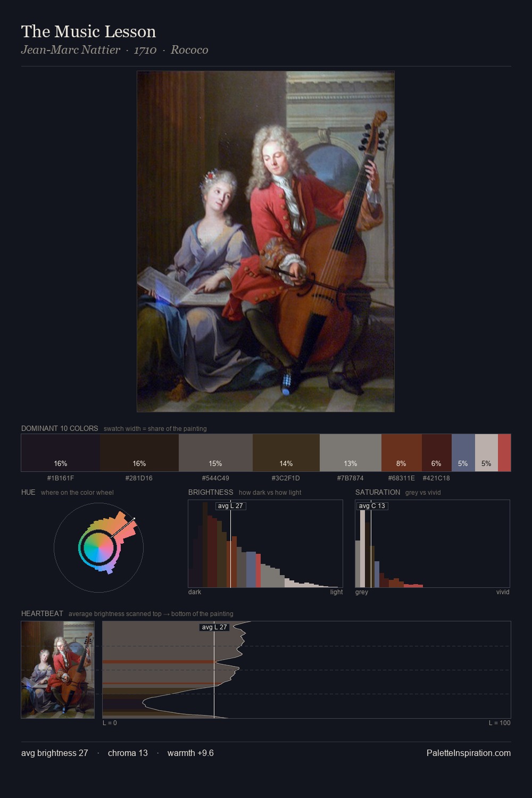
Task: Visit the PaletteInspiration.com link in footer
Action: [469, 753]
